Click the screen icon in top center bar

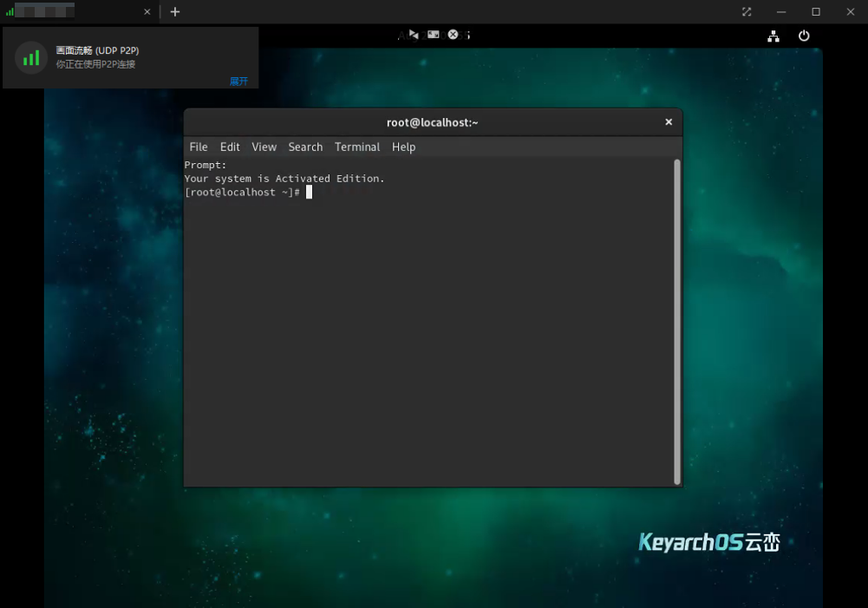pos(433,35)
